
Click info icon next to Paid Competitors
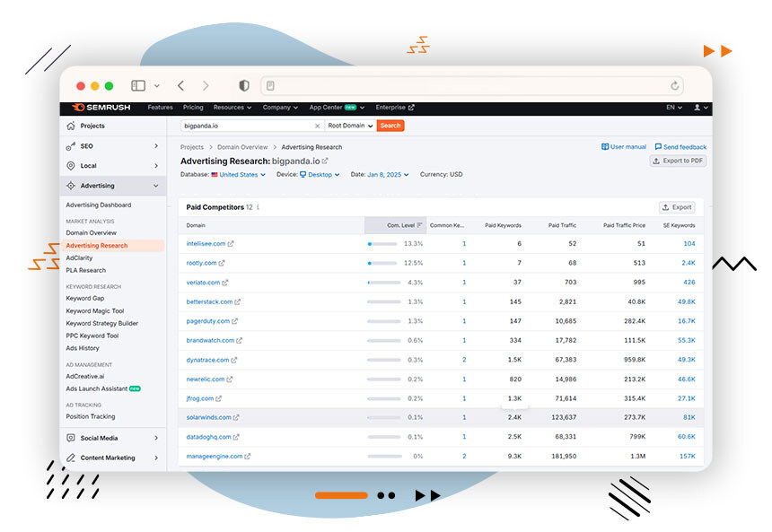[259, 207]
